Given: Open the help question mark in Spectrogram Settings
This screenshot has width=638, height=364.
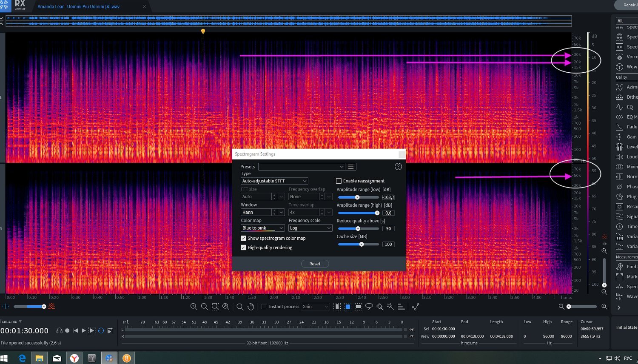Looking at the screenshot, I should (x=398, y=167).
